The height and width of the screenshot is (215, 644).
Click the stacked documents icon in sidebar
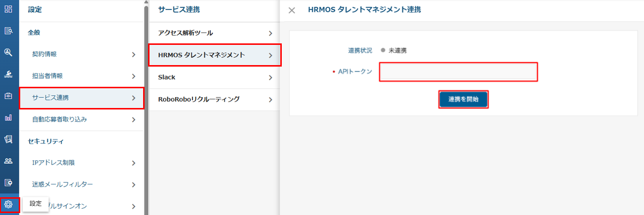(8, 139)
